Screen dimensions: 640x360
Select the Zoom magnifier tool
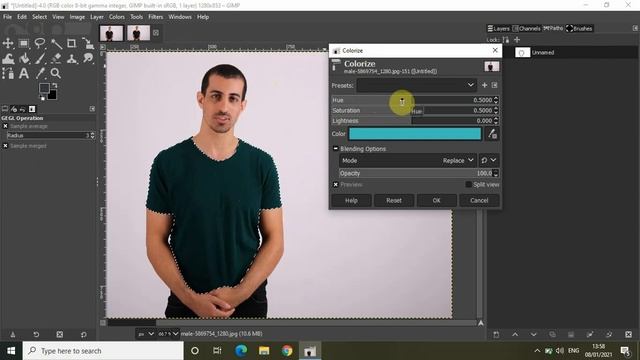[56, 73]
